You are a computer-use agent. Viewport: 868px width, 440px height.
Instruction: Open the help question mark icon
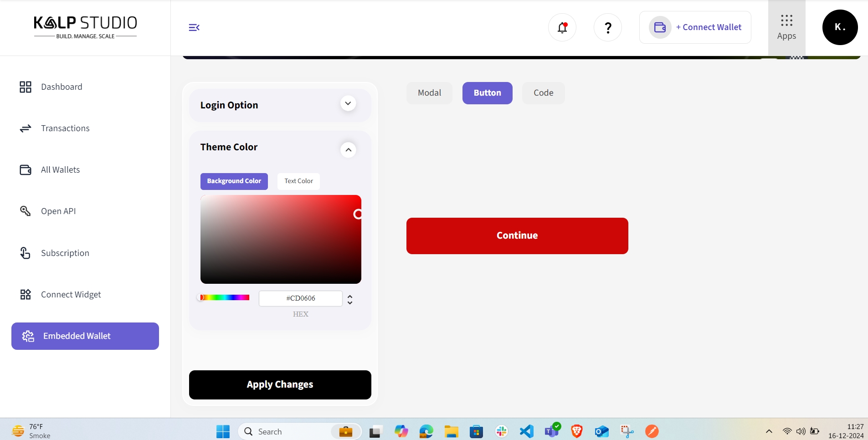tap(607, 28)
